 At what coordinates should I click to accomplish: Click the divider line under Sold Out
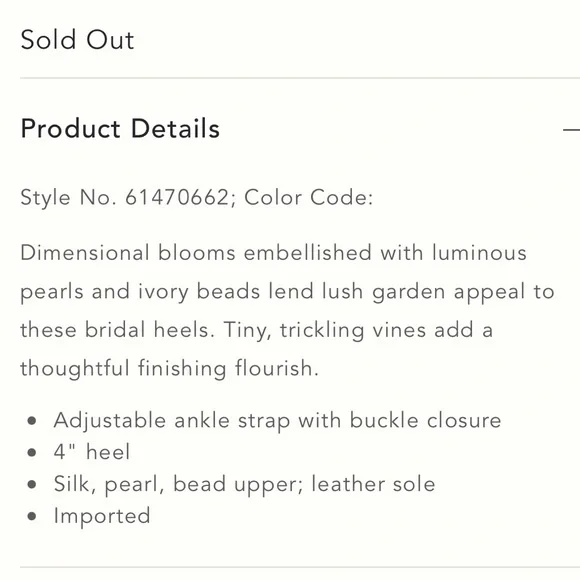coord(300,78)
